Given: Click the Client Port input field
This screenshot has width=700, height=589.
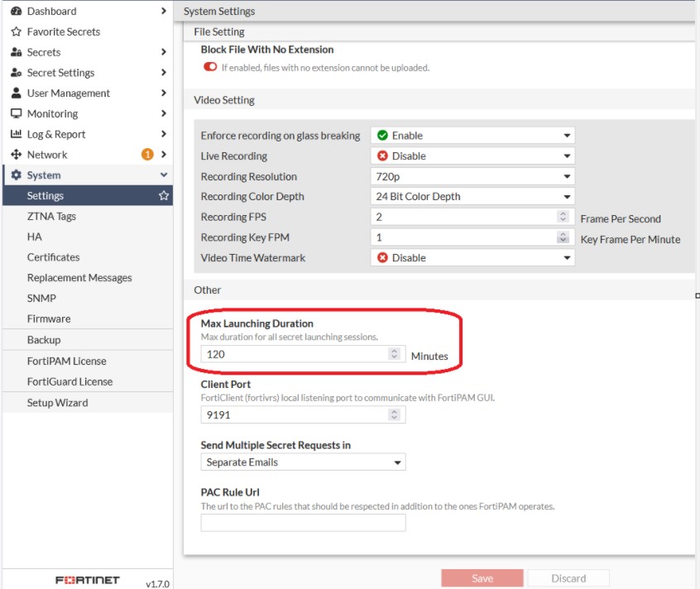Looking at the screenshot, I should tap(303, 415).
